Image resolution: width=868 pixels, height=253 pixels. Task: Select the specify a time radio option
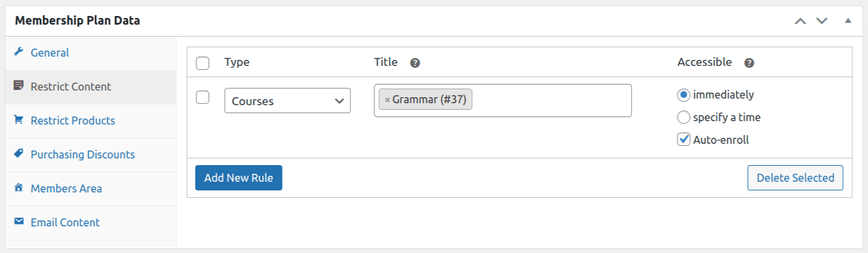point(683,117)
